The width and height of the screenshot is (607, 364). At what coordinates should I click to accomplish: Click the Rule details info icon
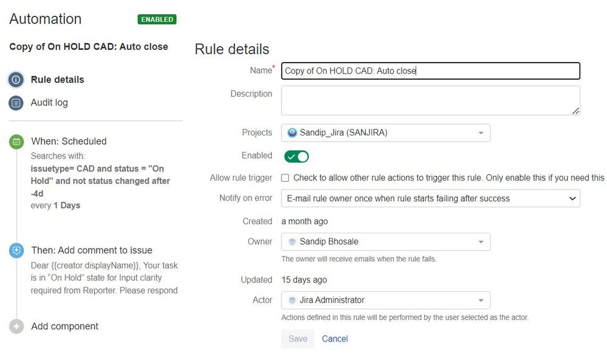[x=16, y=80]
